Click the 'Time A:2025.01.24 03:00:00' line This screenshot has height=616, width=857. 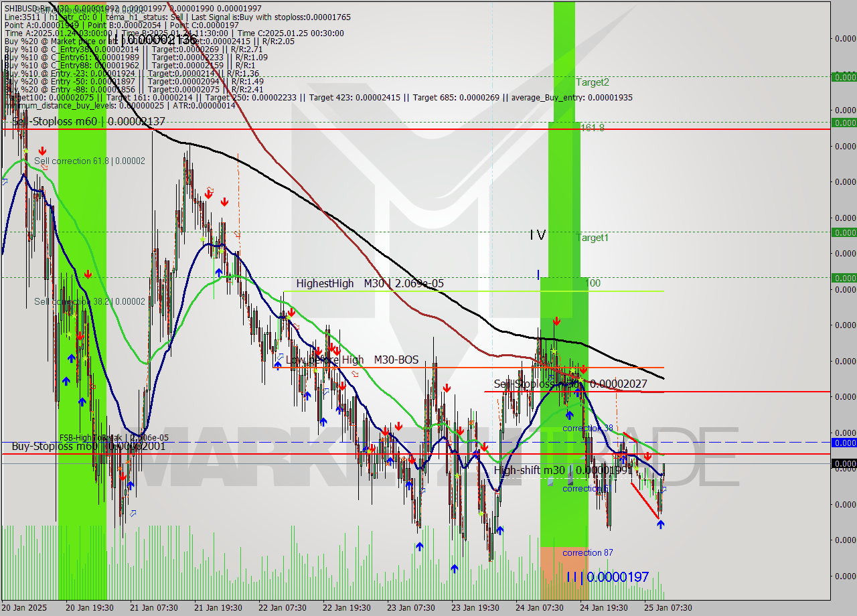tap(174, 33)
